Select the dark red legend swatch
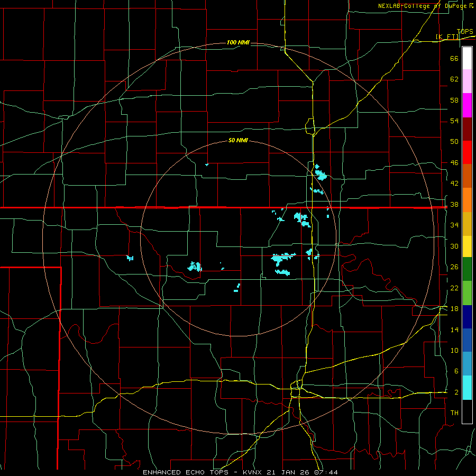 pos(467,129)
